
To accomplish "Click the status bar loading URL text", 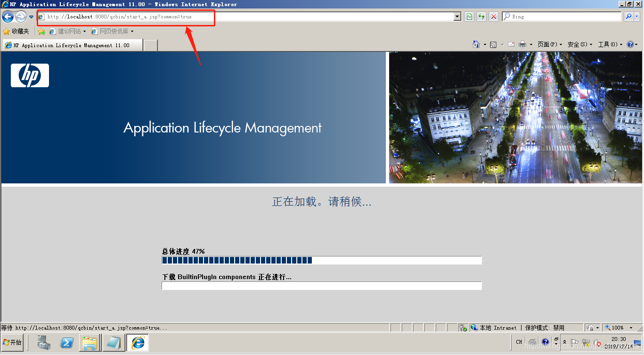I will [x=84, y=328].
